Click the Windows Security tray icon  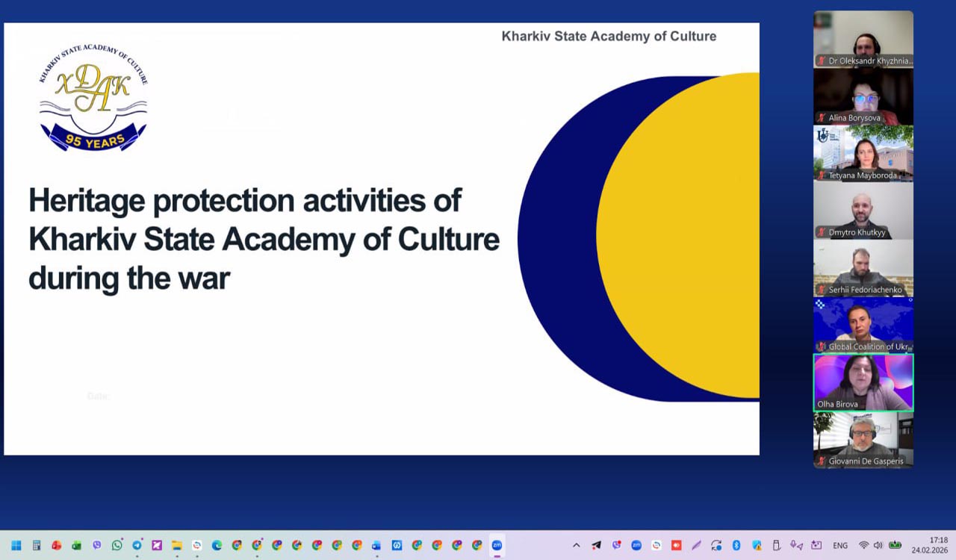(x=756, y=545)
